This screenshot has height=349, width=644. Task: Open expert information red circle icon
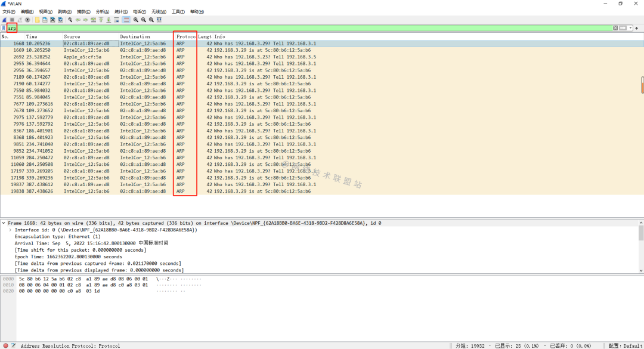(x=6, y=345)
